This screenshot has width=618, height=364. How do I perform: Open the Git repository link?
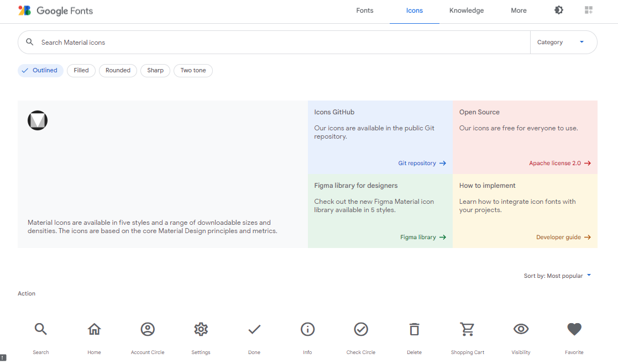pos(422,163)
